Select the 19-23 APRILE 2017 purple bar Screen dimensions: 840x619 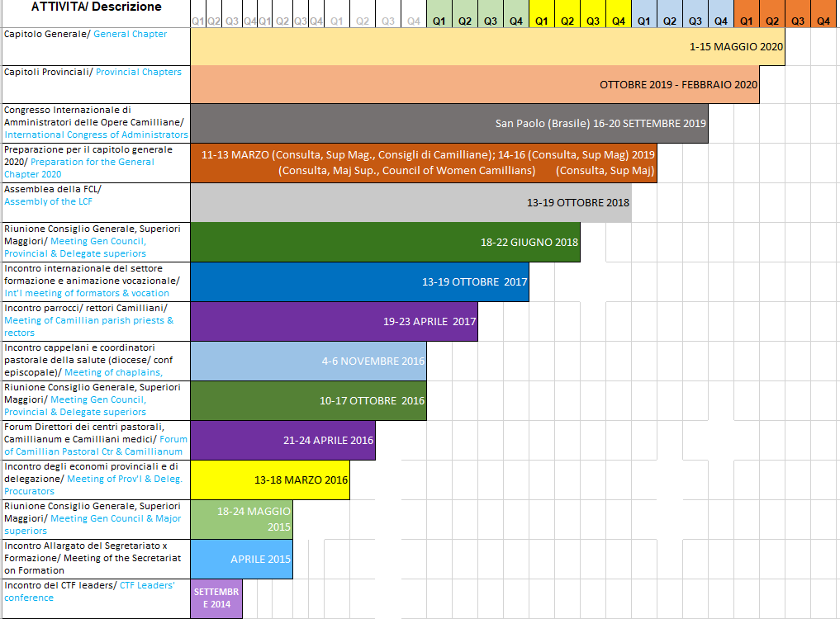point(334,321)
